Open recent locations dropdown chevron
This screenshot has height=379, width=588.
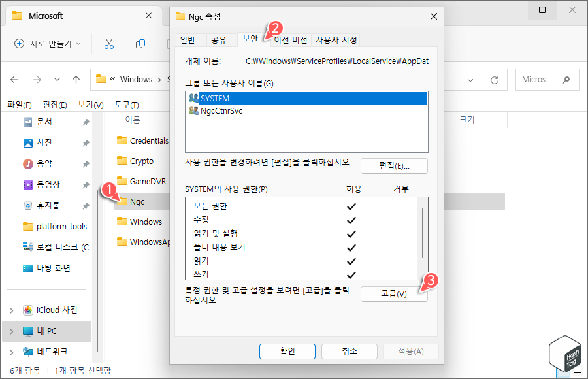point(57,80)
